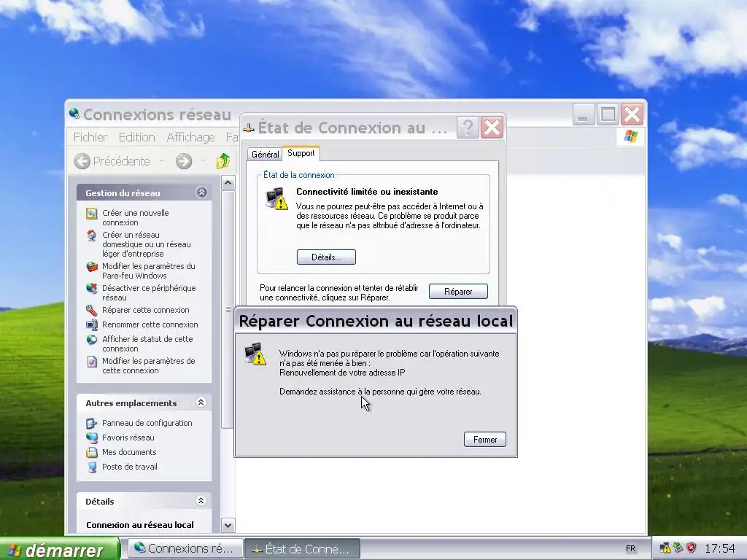Click the Précédente back arrow icon
Viewport: 747px width, 560px height.
pyautogui.click(x=82, y=161)
